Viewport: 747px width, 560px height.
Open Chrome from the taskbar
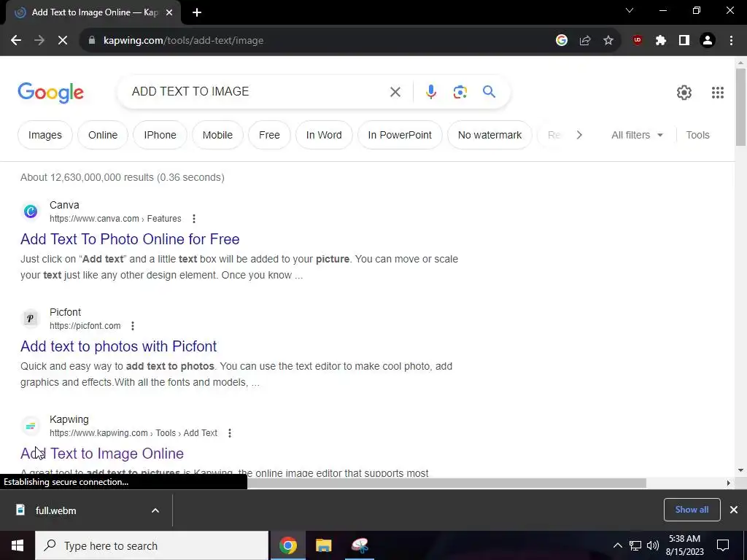tap(287, 545)
